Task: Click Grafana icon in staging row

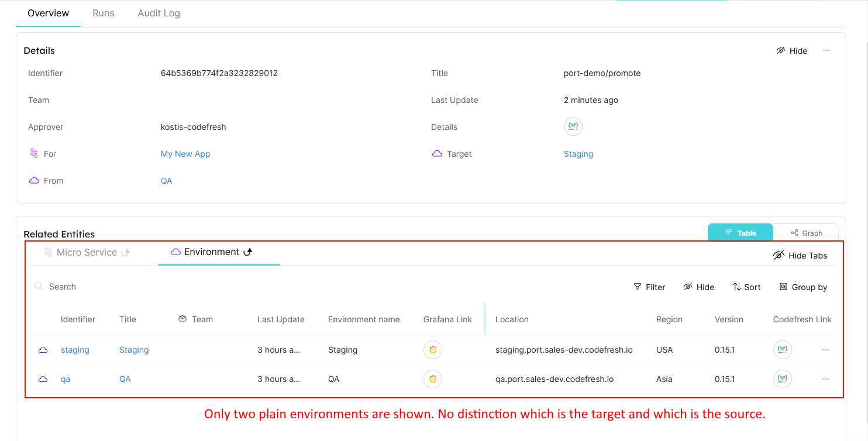Action: pyautogui.click(x=433, y=350)
